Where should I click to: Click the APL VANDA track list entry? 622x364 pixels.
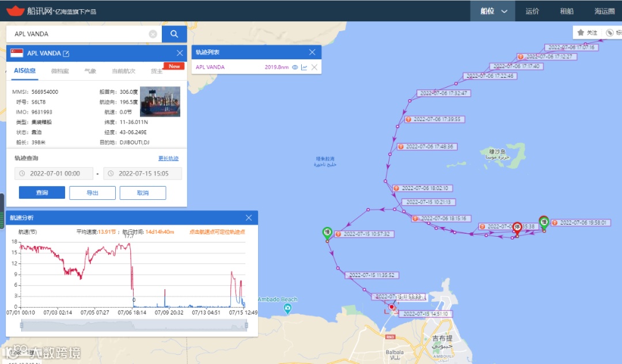pos(210,67)
